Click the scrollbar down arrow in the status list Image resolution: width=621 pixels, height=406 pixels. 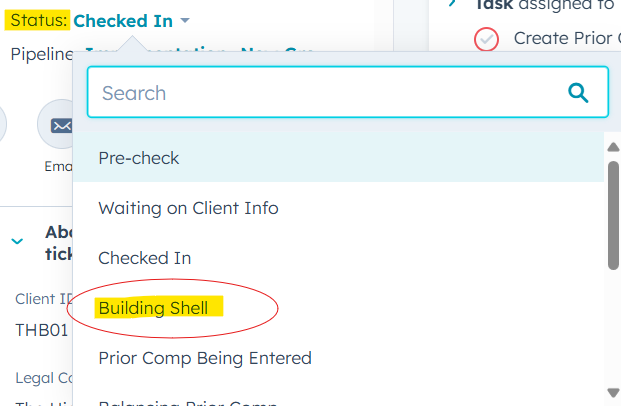tap(613, 391)
